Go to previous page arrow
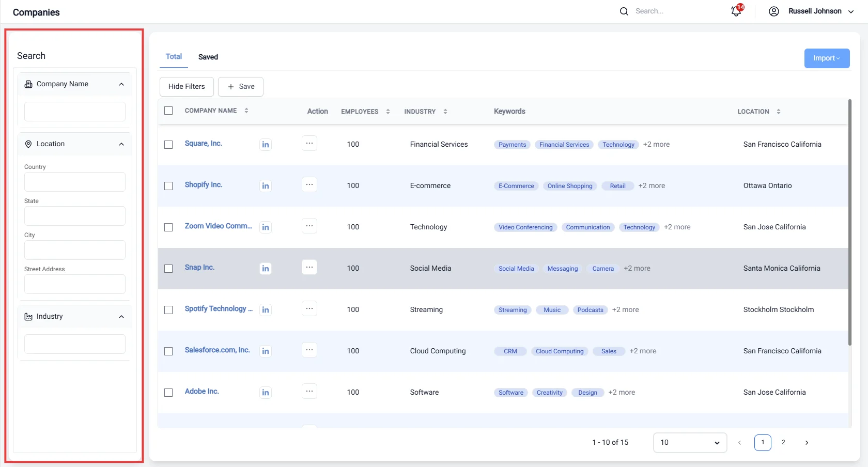Viewport: 868px width, 467px height. (739, 443)
